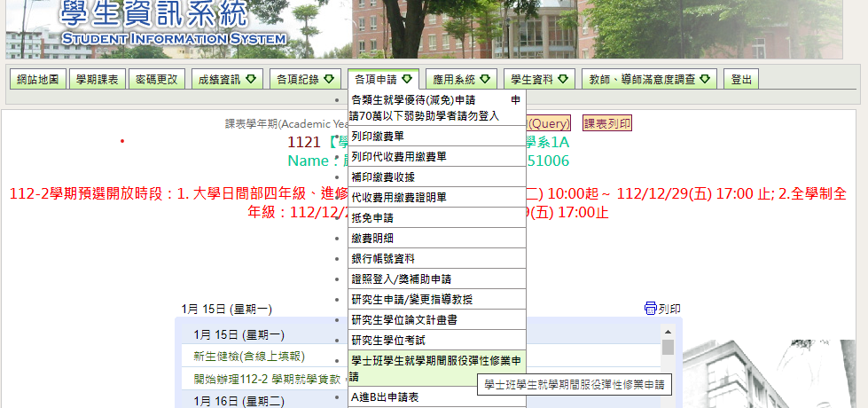Select 各類生就學優待(減免)申請 menu item
This screenshot has height=408, width=868.
pos(437,107)
